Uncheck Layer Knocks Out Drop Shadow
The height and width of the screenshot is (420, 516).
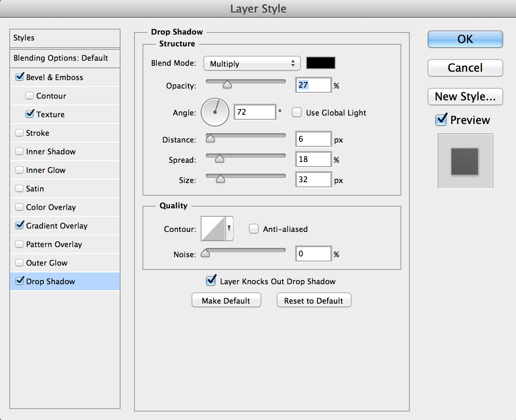coord(211,281)
